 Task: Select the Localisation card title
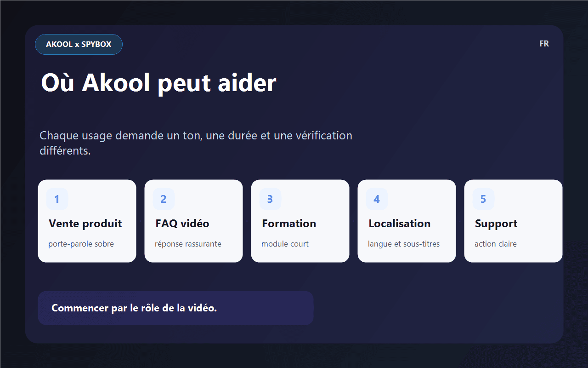click(400, 224)
